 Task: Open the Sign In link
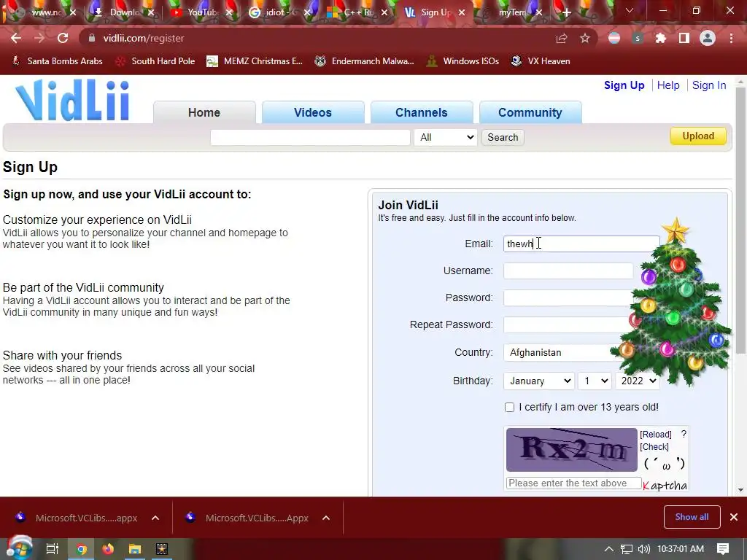pyautogui.click(x=709, y=85)
